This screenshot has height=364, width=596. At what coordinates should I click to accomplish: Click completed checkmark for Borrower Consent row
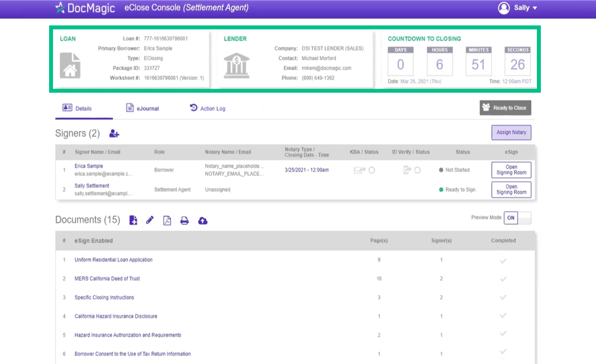click(503, 352)
